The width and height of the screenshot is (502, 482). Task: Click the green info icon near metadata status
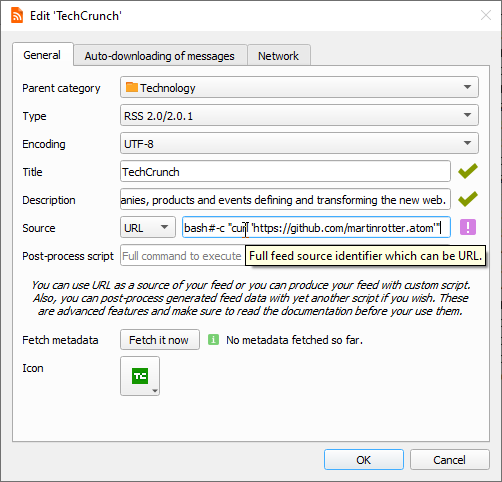[x=213, y=340]
